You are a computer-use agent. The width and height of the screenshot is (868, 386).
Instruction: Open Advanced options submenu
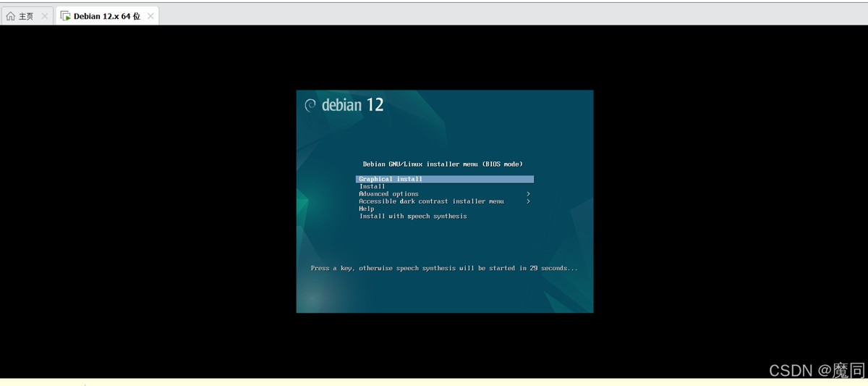click(389, 194)
